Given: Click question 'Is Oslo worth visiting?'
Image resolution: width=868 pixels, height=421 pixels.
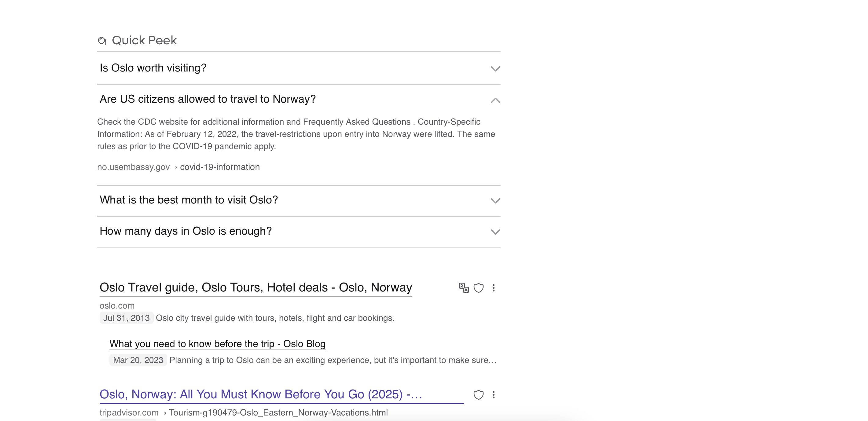Looking at the screenshot, I should pyautogui.click(x=153, y=68).
